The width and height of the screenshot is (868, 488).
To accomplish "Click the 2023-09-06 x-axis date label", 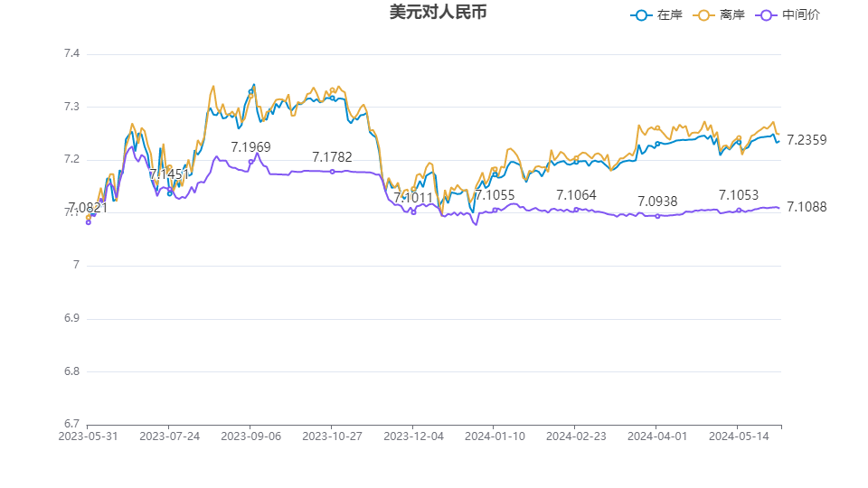I will tap(250, 436).
